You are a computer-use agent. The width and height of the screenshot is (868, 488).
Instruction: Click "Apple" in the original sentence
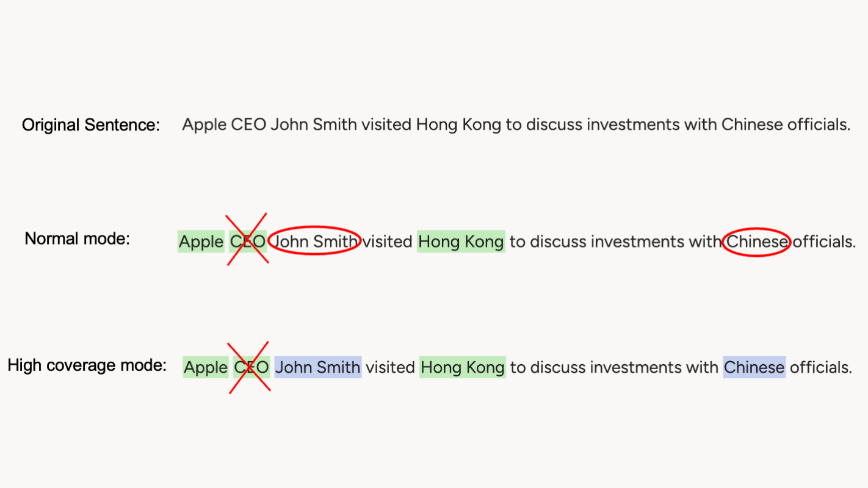204,125
